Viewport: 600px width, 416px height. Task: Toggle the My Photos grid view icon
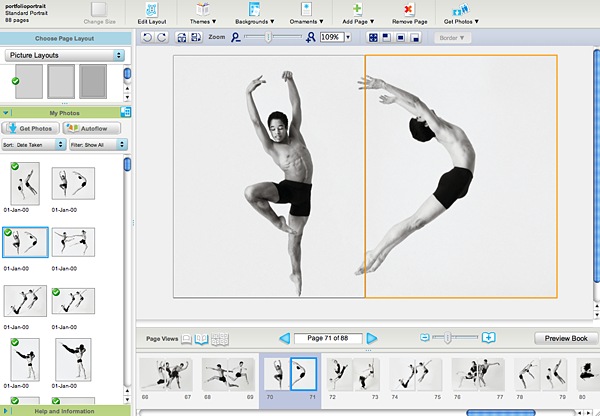[x=126, y=112]
